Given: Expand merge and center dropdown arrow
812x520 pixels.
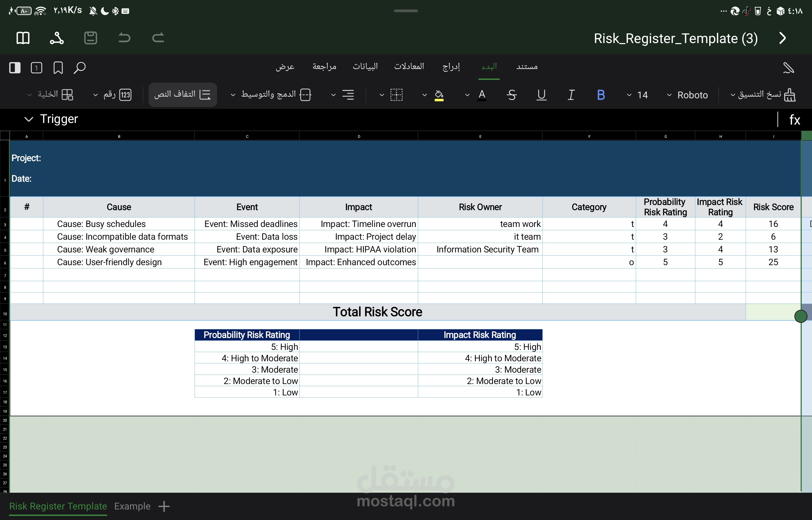Looking at the screenshot, I should point(233,95).
